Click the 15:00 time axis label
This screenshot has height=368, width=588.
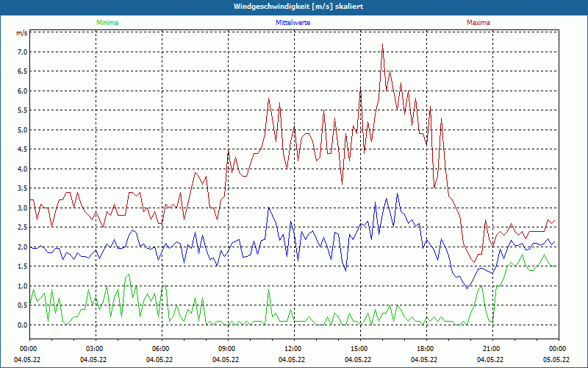tap(360, 349)
